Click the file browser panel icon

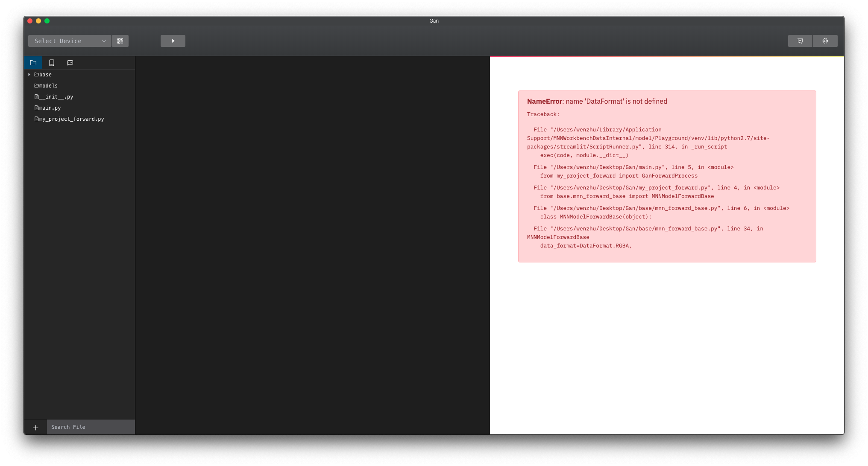click(x=34, y=63)
